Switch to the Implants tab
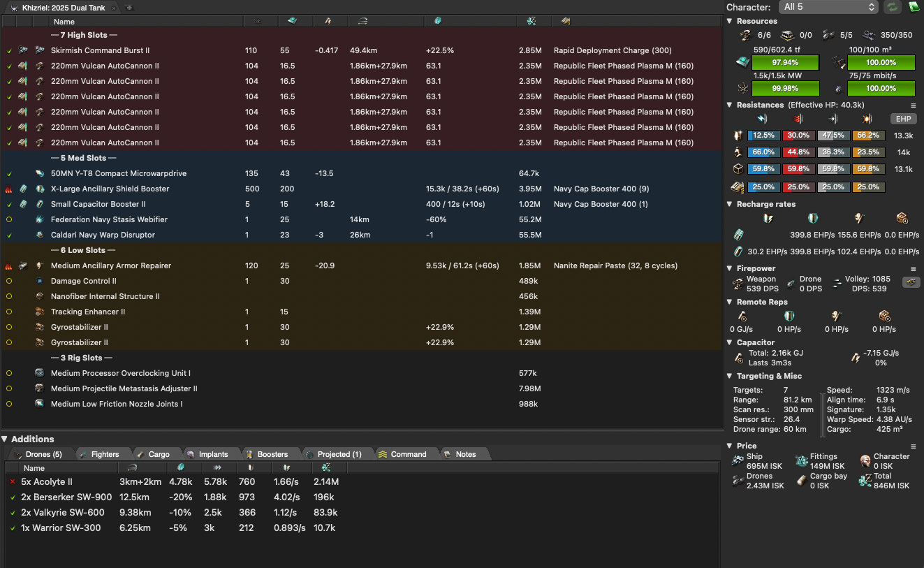The height and width of the screenshot is (568, 924). (x=212, y=454)
